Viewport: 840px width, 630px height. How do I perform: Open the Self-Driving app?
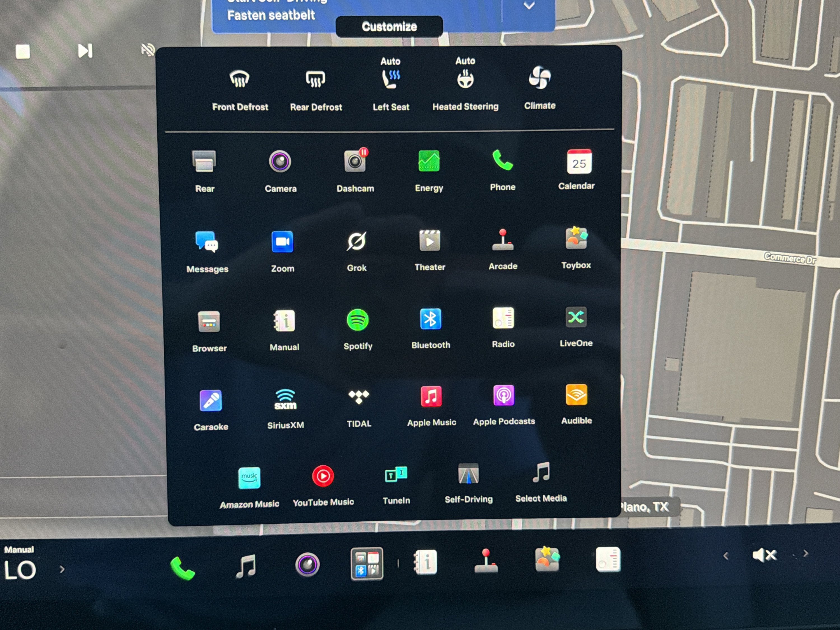469,473
